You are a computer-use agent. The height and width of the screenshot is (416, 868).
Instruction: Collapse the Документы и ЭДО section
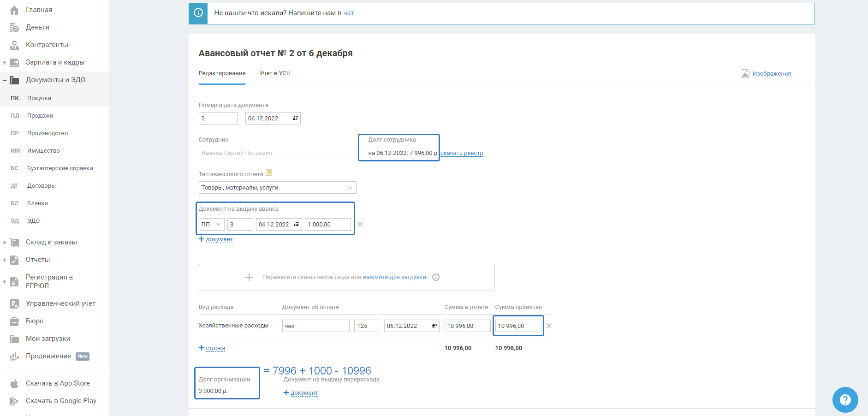pyautogui.click(x=4, y=80)
